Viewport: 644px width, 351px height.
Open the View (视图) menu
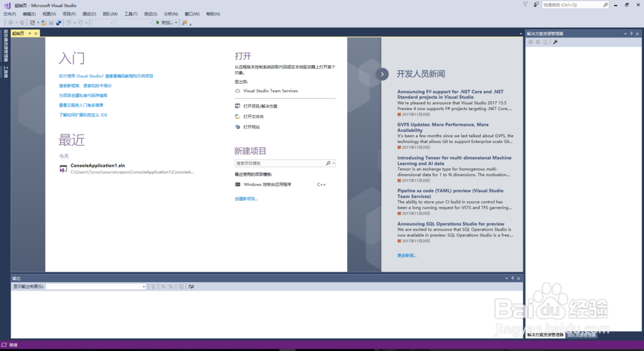50,14
